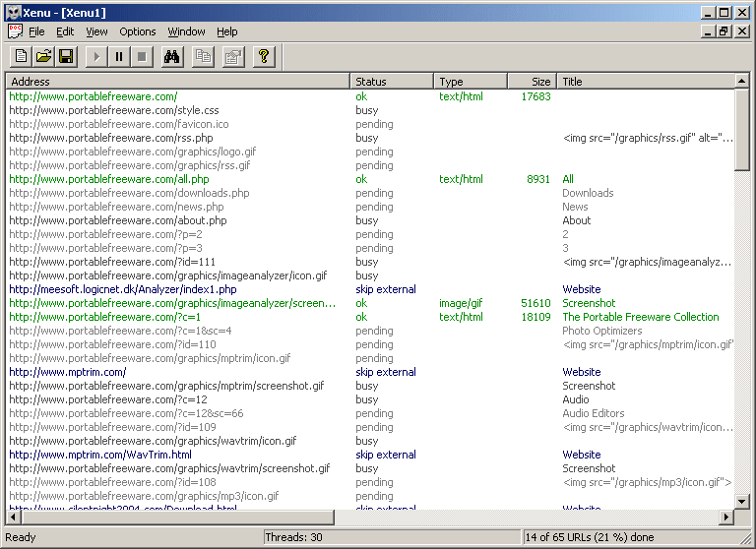Restore the inner document window
This screenshot has height=549, width=756.
tap(724, 31)
